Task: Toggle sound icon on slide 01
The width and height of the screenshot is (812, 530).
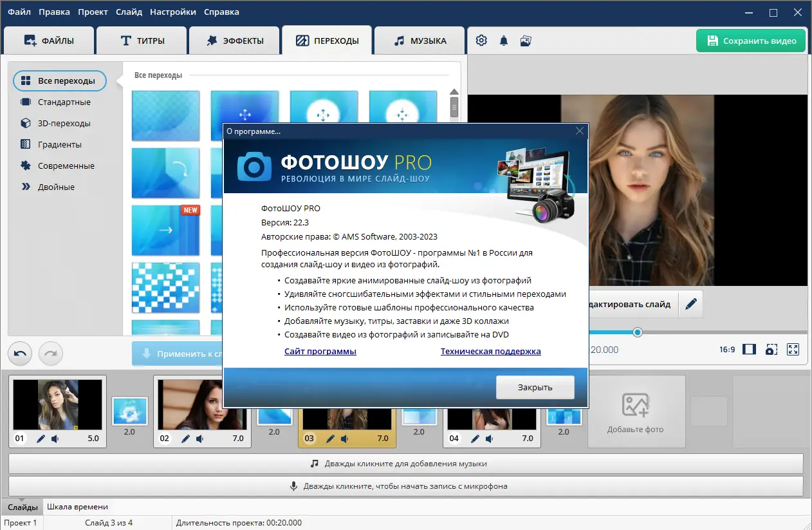Action: [x=55, y=439]
